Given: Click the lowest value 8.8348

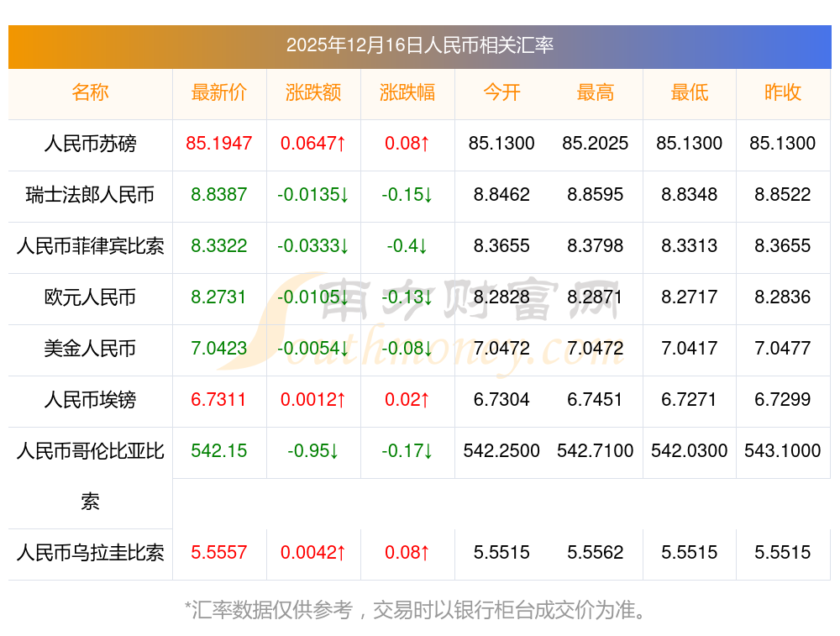Looking at the screenshot, I should tap(690, 194).
